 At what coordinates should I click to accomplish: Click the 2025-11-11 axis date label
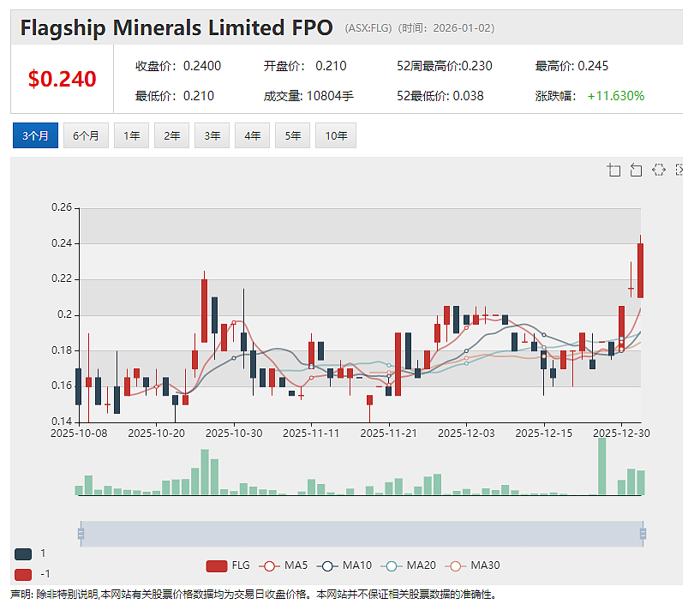[x=311, y=434]
